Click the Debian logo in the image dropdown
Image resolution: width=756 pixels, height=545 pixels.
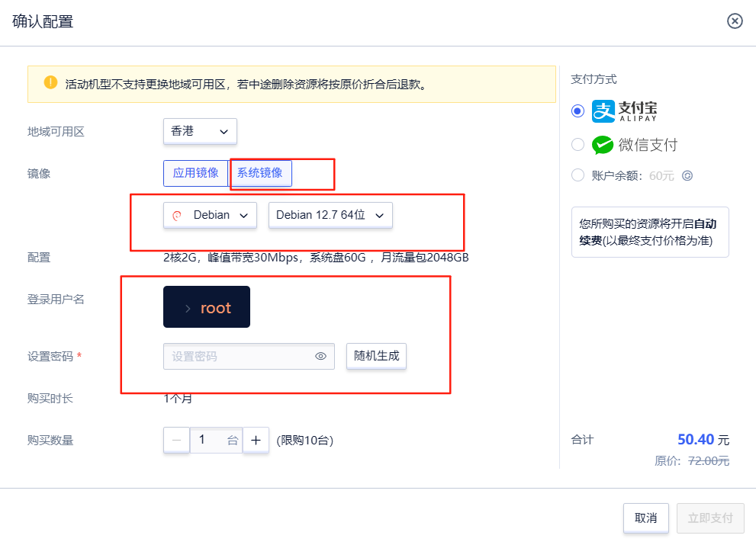(x=176, y=215)
